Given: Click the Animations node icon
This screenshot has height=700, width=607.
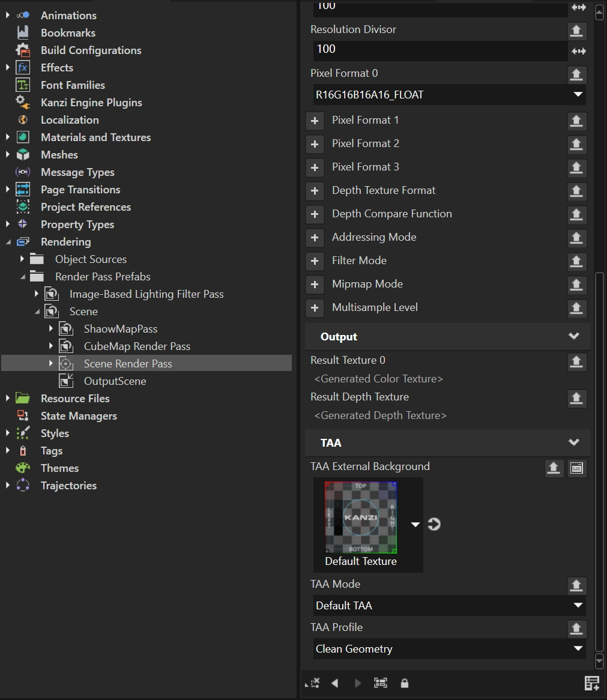Looking at the screenshot, I should [23, 15].
